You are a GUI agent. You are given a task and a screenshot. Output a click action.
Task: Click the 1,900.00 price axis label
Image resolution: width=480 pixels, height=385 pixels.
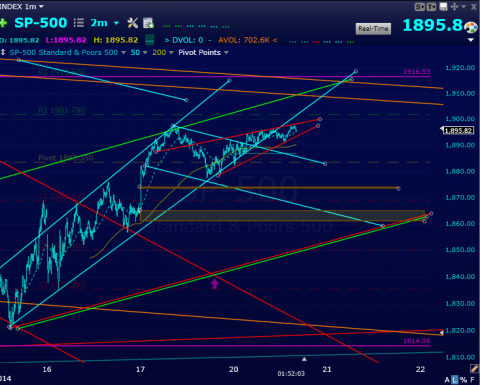[x=460, y=119]
